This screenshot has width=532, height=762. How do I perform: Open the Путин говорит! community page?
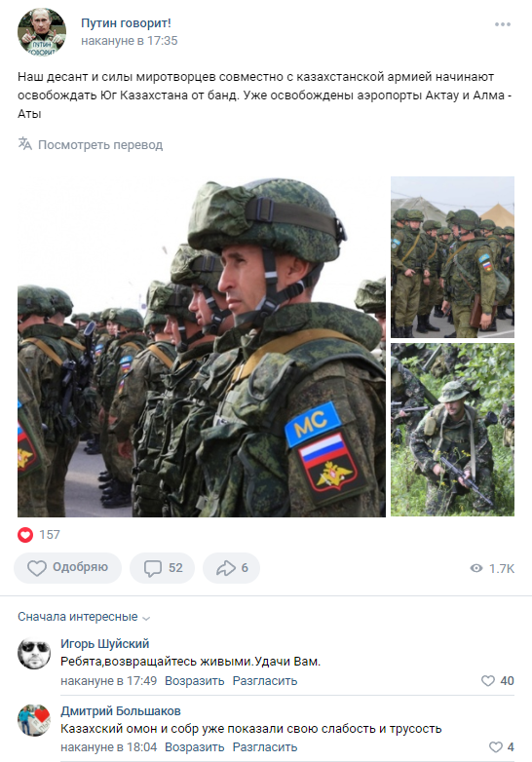(126, 22)
